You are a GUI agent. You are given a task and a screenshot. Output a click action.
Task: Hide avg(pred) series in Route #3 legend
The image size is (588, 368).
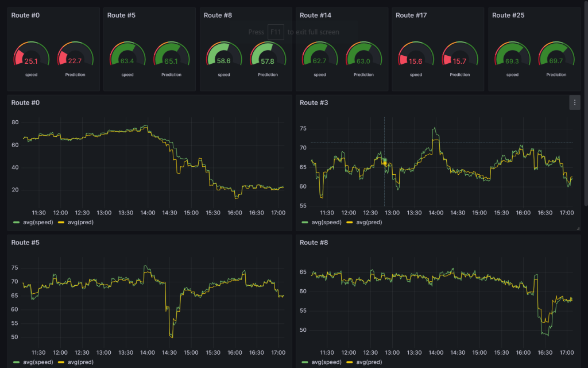(x=368, y=222)
